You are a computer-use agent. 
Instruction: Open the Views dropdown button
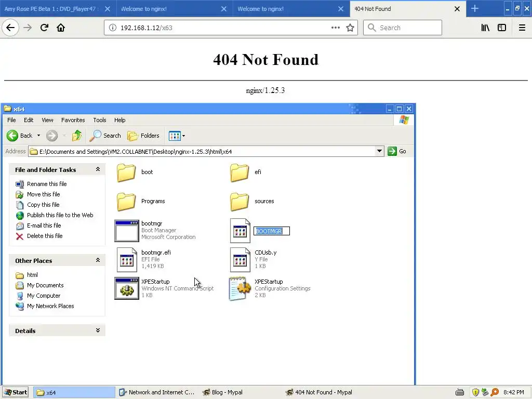pyautogui.click(x=177, y=136)
